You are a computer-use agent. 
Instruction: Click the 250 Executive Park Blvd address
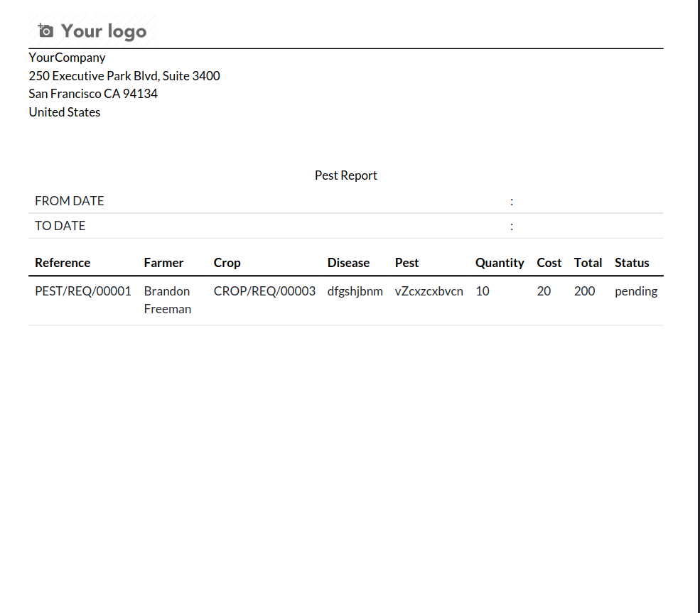coord(124,76)
